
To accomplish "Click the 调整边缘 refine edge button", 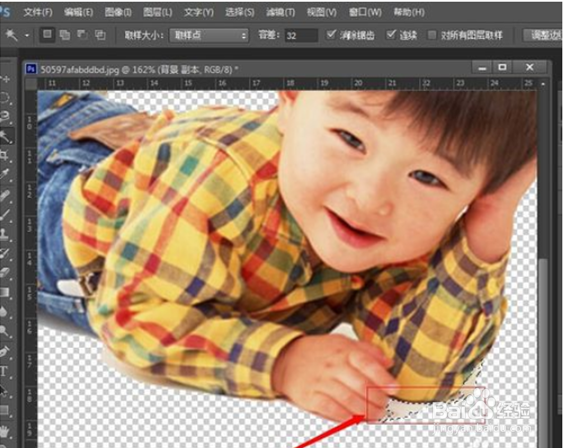I will pyautogui.click(x=543, y=35).
